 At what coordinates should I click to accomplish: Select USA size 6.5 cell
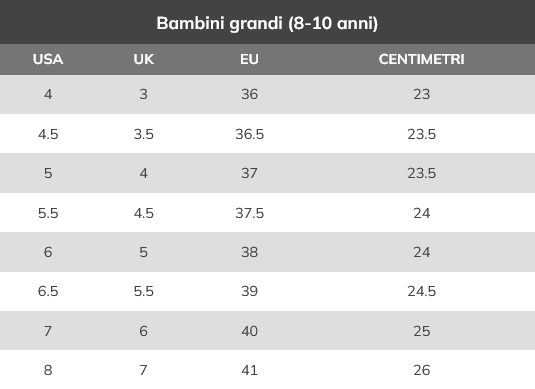(48, 291)
